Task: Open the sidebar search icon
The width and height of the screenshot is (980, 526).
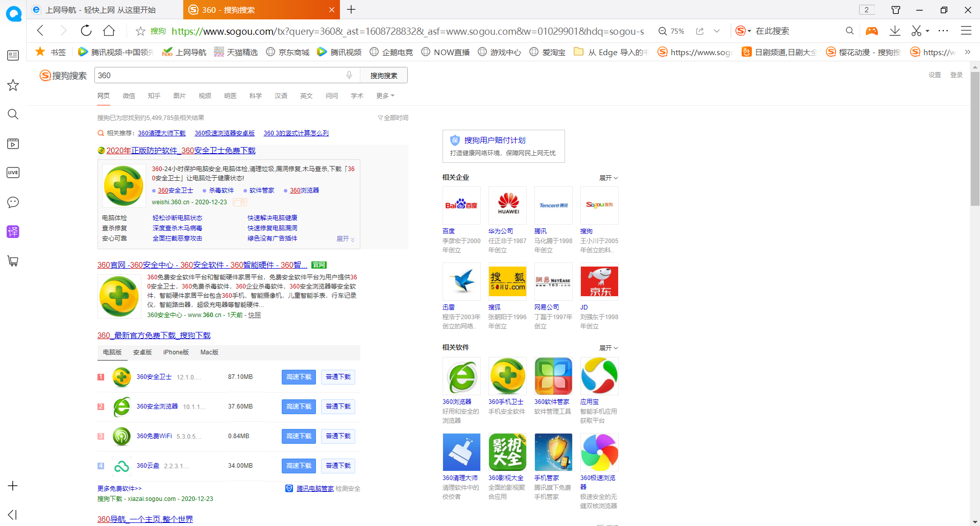Action: (13, 114)
